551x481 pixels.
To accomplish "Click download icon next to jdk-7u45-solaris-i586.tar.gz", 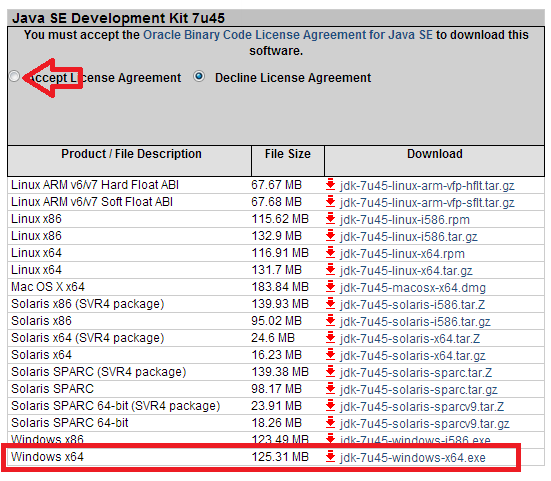I will tap(330, 320).
